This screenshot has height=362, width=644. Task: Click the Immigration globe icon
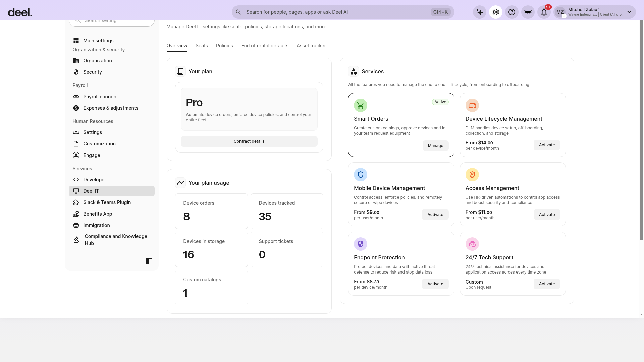point(76,225)
